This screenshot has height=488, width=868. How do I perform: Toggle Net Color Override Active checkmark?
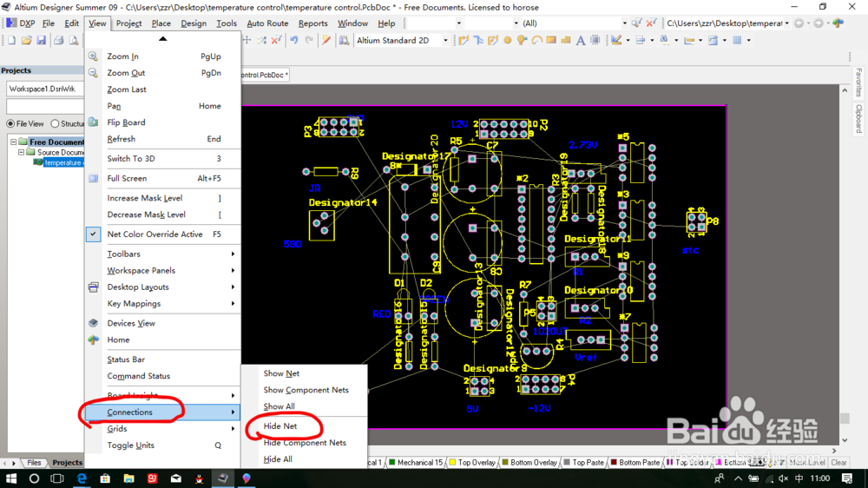(93, 234)
